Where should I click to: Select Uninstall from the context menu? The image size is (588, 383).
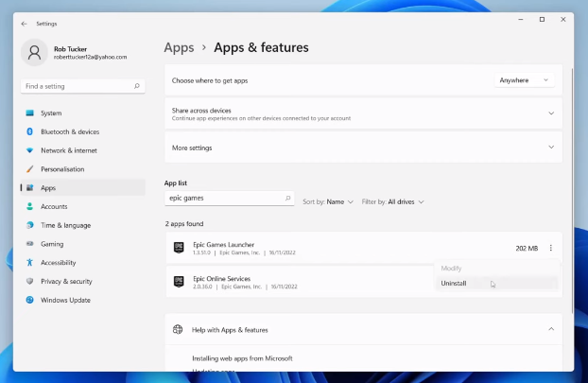[x=496, y=283]
